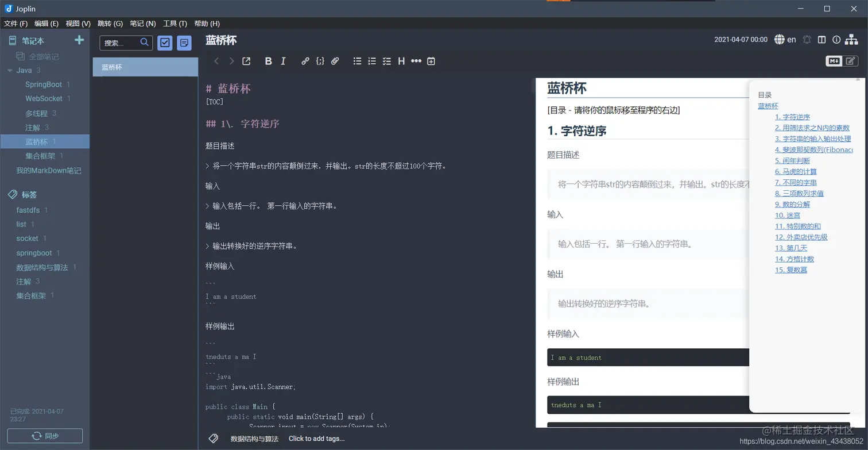
Task: Click the note date 2021-04-07 00:00
Action: click(741, 40)
